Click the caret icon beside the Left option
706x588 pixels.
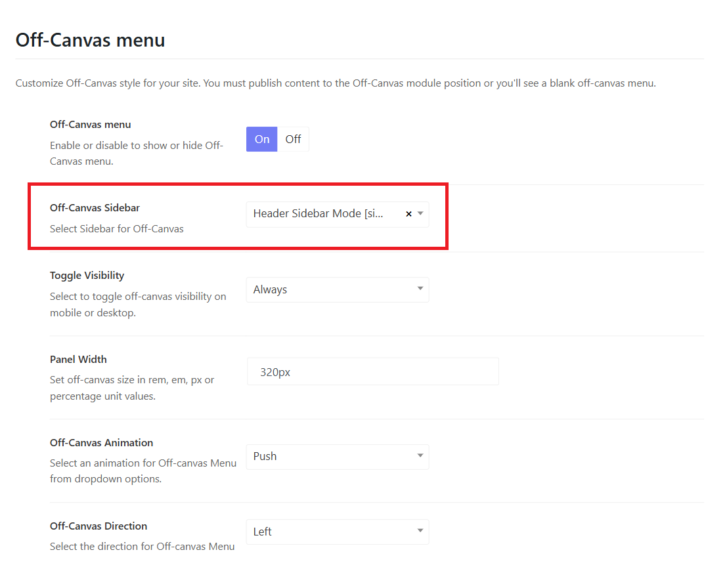coord(420,532)
